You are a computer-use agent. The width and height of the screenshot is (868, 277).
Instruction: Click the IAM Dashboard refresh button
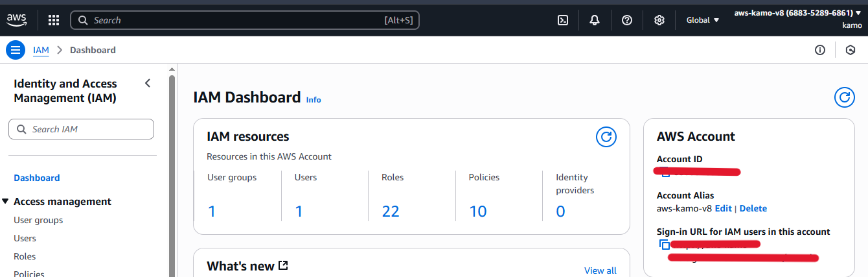(844, 98)
